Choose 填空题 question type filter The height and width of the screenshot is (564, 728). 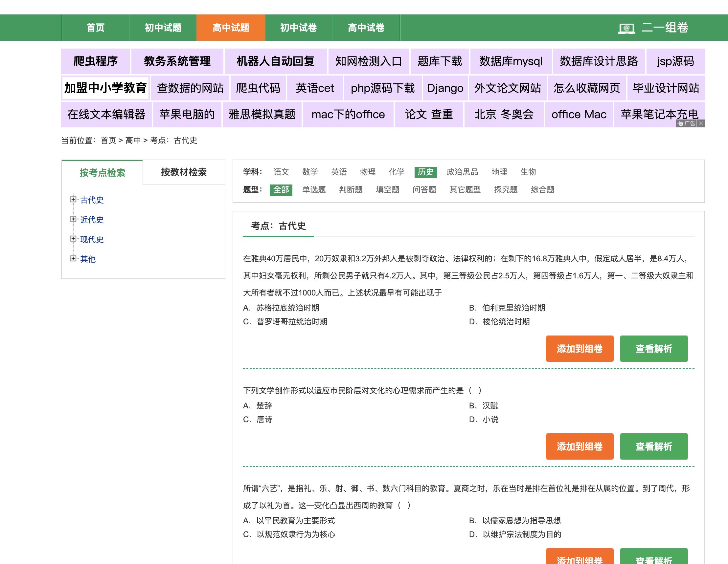point(387,189)
